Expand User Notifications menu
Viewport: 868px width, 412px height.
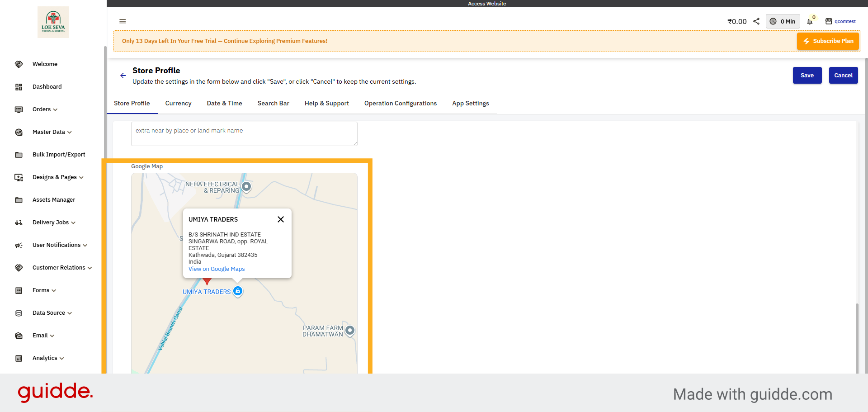[x=85, y=245]
